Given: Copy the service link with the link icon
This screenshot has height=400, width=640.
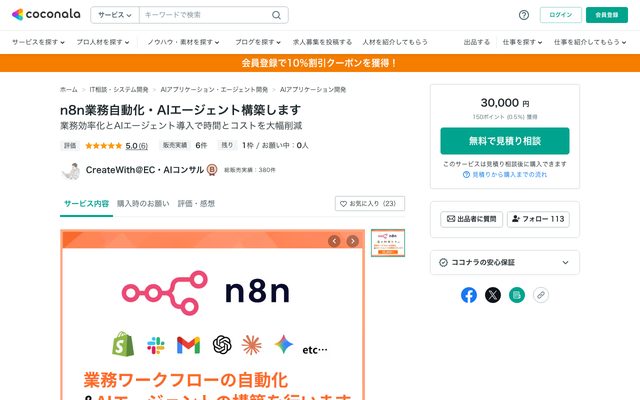Looking at the screenshot, I should (541, 295).
